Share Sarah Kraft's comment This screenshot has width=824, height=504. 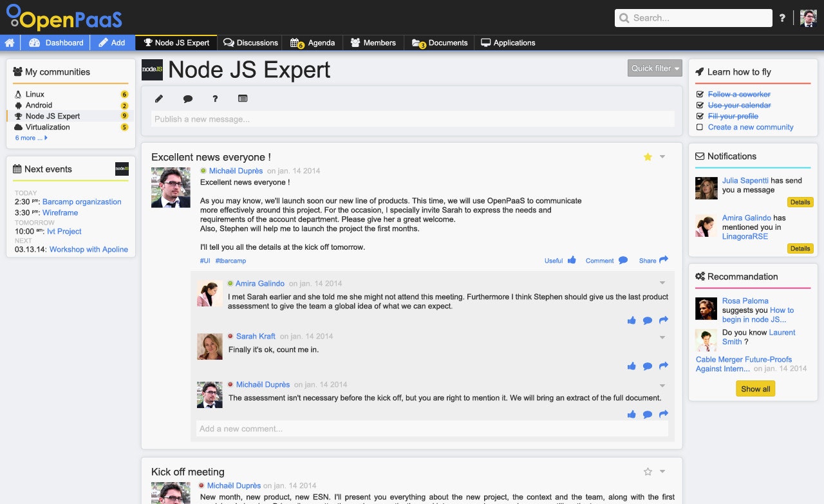pos(664,366)
